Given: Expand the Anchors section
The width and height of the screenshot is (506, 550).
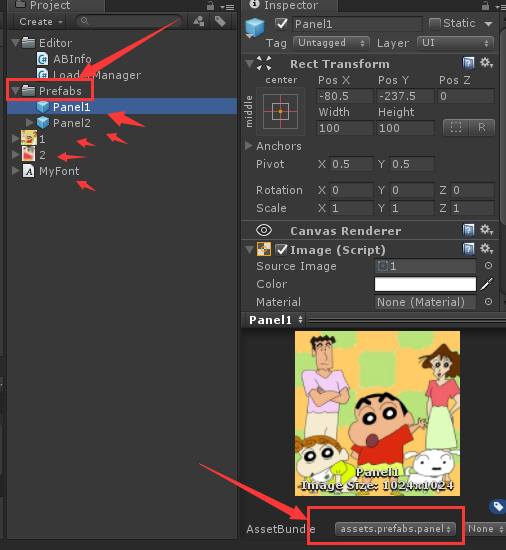Looking at the screenshot, I should pyautogui.click(x=249, y=146).
